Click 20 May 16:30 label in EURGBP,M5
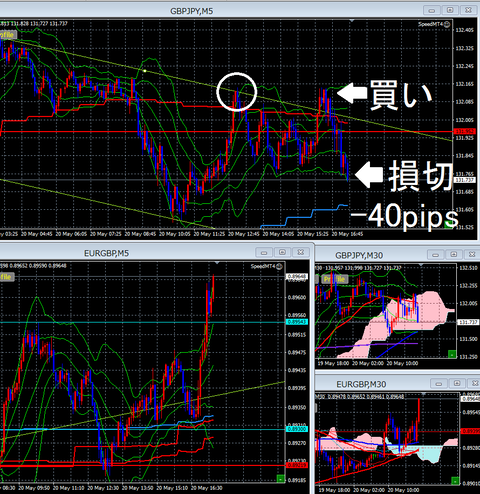 (x=207, y=488)
